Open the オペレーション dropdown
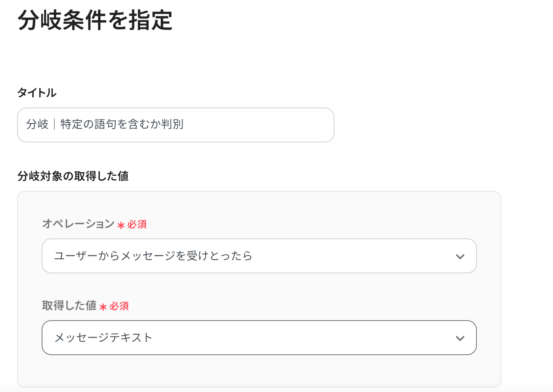Viewport: 553px width, 392px height. [x=259, y=256]
